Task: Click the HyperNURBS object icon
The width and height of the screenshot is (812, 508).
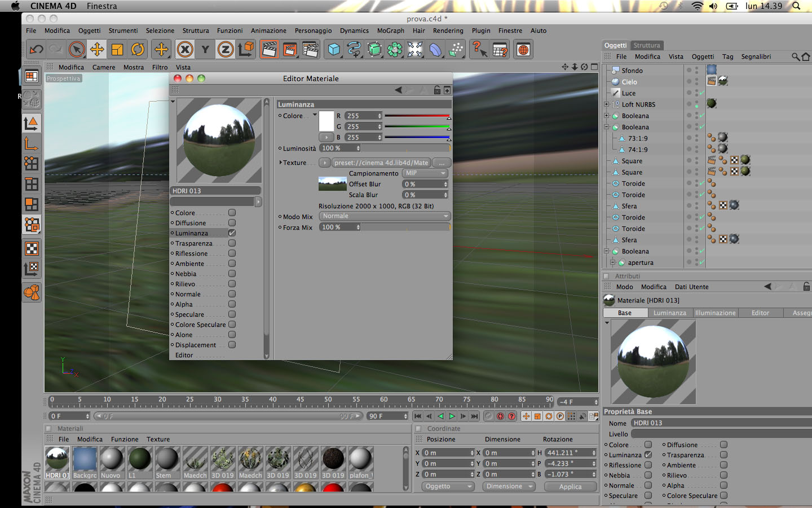Action: coord(374,50)
